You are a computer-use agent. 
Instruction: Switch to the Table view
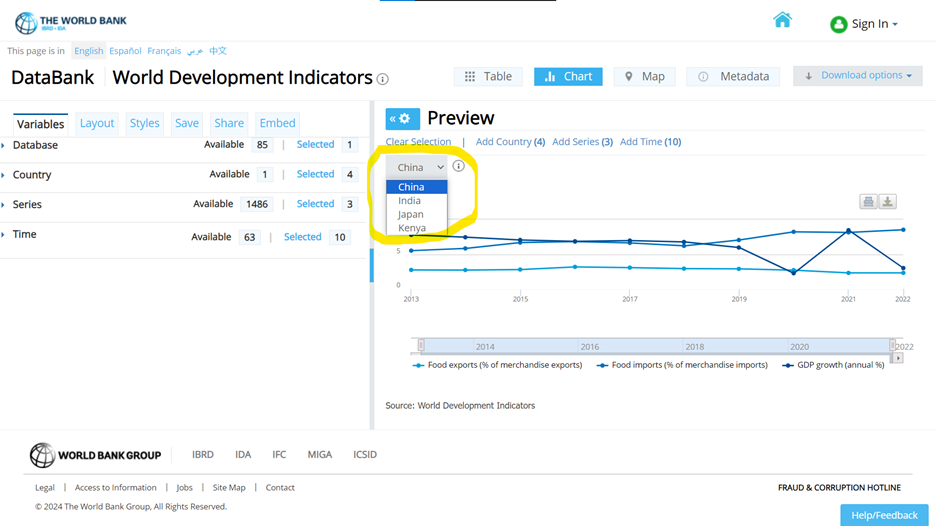pyautogui.click(x=488, y=76)
